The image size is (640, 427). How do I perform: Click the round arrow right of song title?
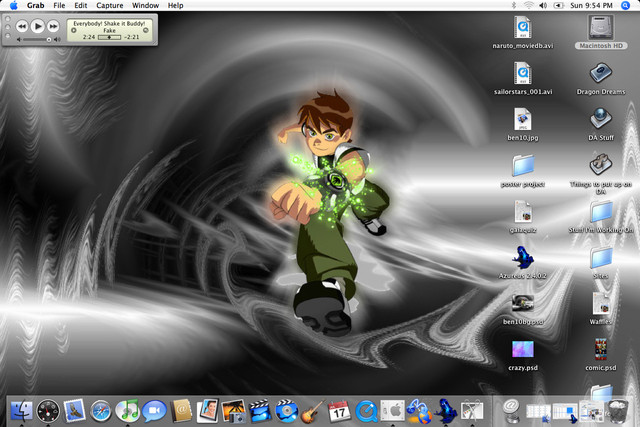[x=146, y=30]
